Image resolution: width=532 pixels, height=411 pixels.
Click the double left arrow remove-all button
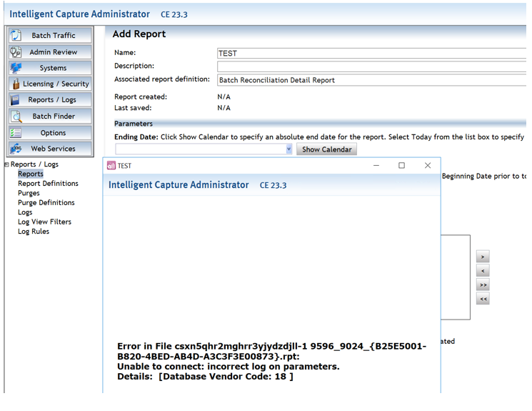point(483,299)
